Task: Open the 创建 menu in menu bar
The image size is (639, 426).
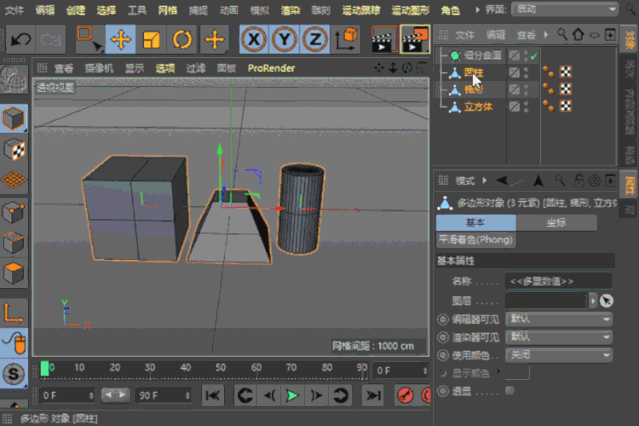Action: (x=75, y=9)
